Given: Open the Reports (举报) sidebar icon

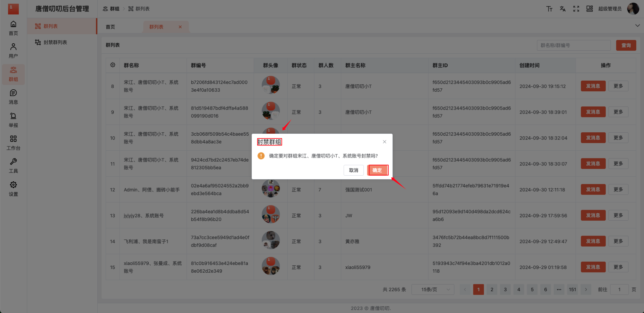Looking at the screenshot, I should pos(13,120).
